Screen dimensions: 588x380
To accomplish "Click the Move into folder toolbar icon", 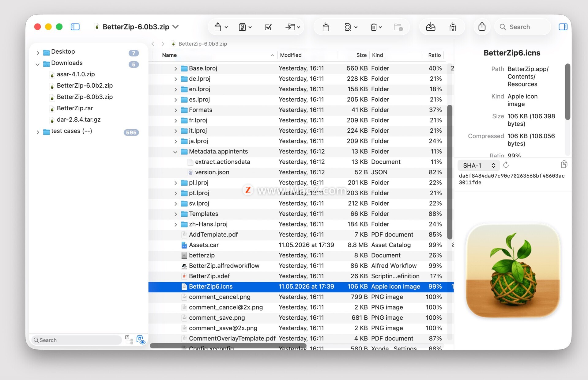I will (x=290, y=27).
